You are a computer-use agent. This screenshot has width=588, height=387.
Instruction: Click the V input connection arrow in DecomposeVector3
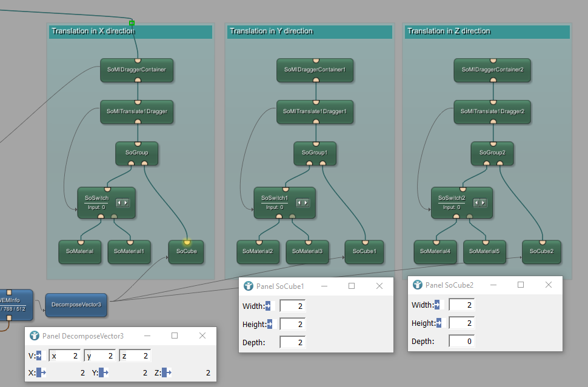(x=39, y=356)
